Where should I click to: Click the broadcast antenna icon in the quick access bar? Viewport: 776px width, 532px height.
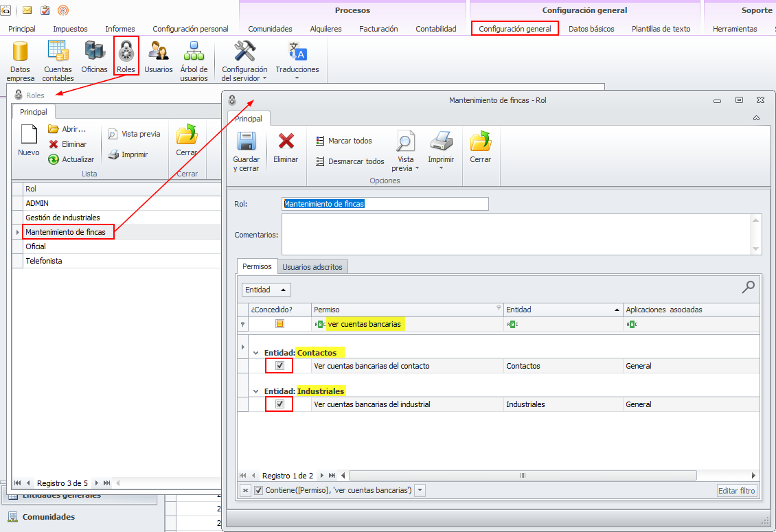point(63,10)
